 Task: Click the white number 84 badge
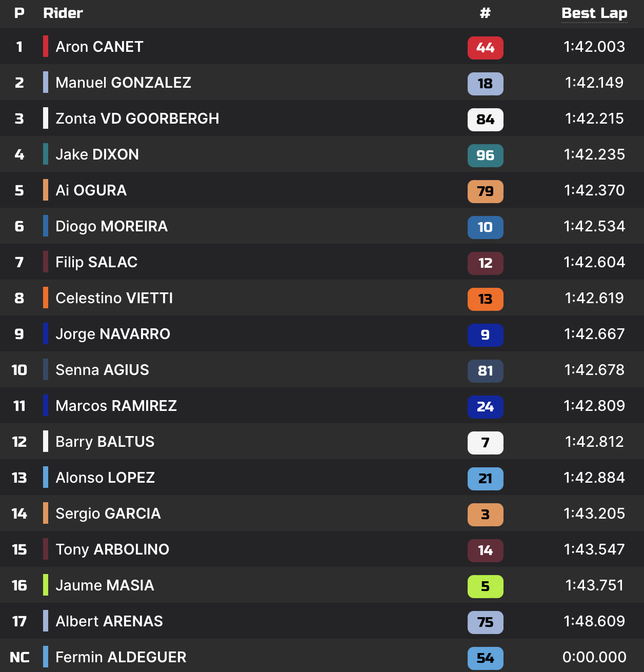click(485, 120)
